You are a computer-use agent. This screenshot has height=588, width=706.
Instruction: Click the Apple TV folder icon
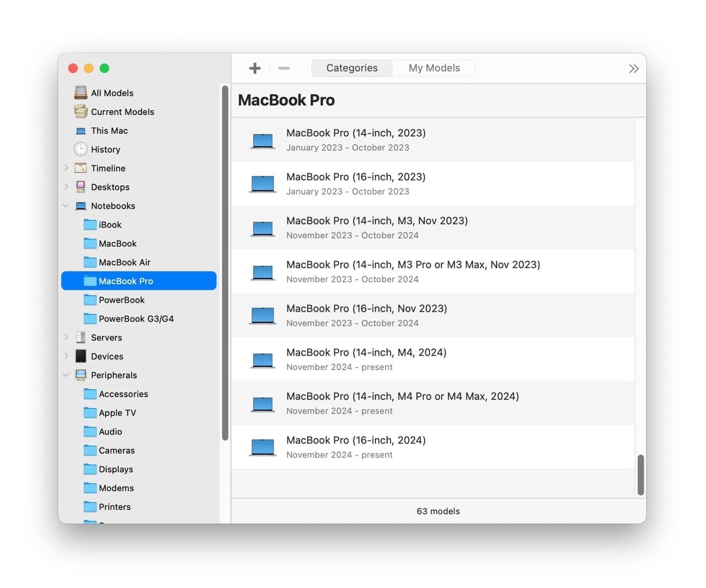point(90,413)
